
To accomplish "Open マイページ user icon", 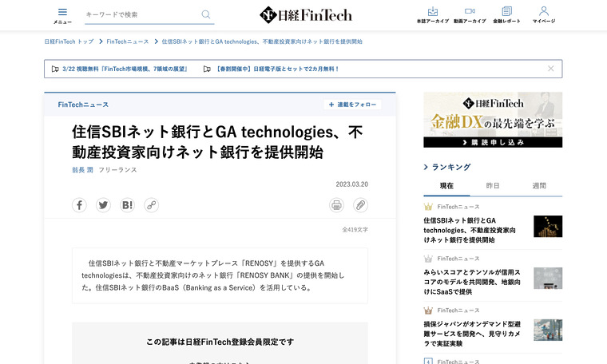I will point(544,14).
